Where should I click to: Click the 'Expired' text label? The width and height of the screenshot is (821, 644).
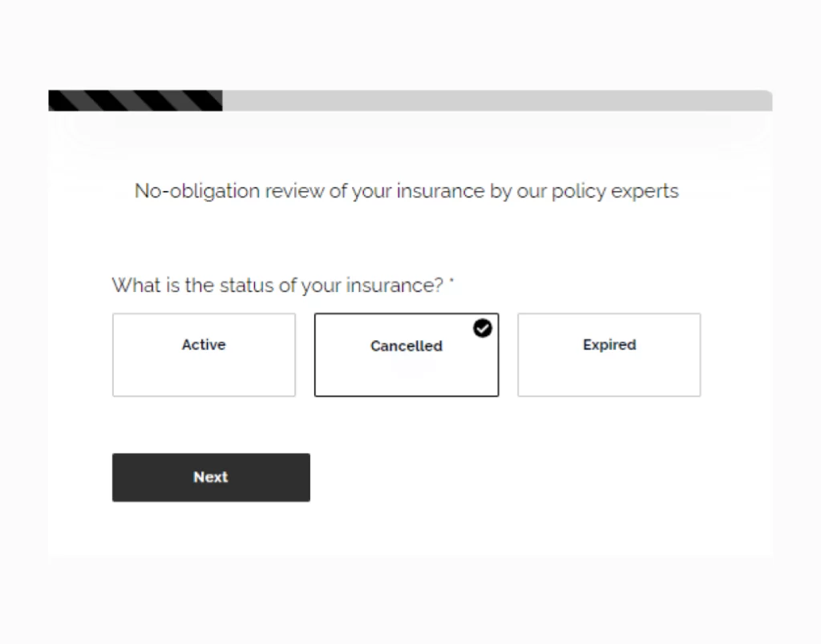tap(609, 345)
